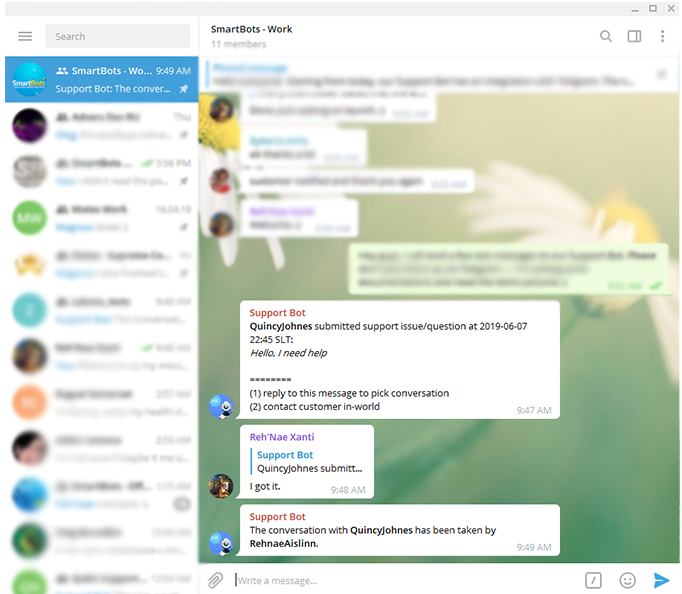Open the hamburger main menu
Image resolution: width=682 pixels, height=594 pixels.
[x=25, y=36]
